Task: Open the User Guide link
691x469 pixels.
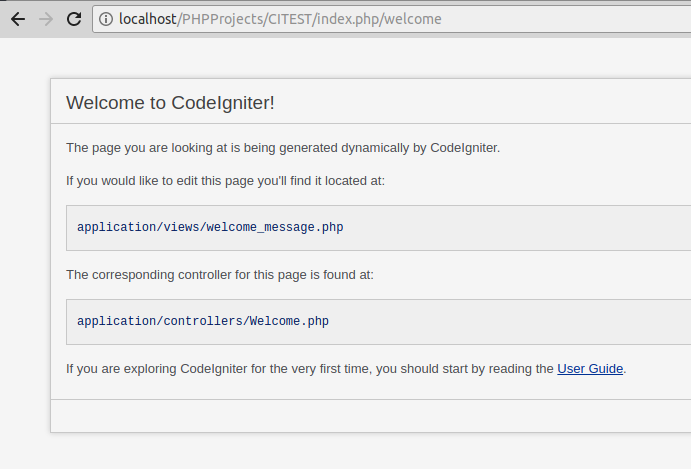Action: pos(590,368)
